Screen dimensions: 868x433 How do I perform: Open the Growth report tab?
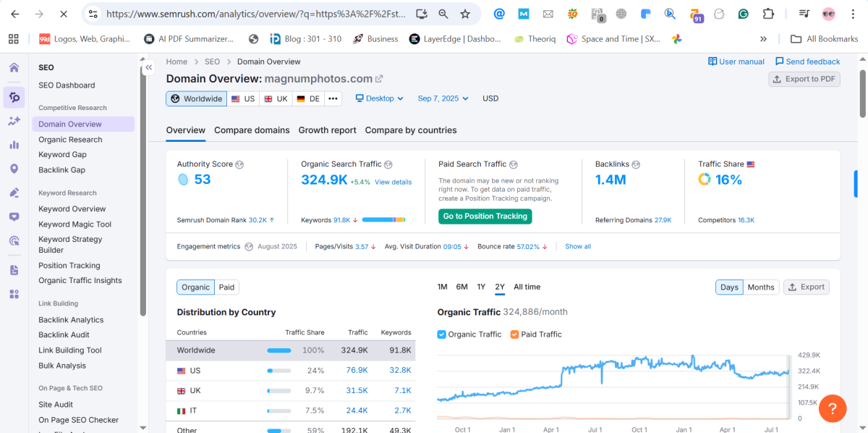click(x=327, y=130)
